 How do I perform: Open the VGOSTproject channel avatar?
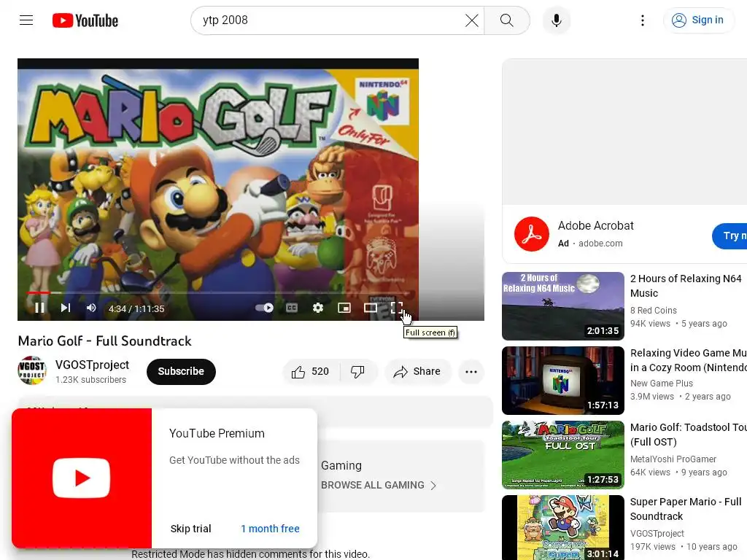tap(32, 371)
